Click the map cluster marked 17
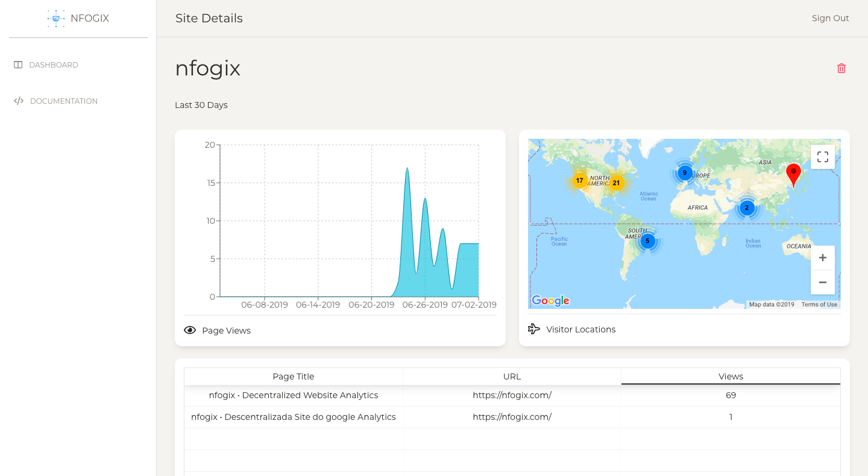The width and height of the screenshot is (868, 476). point(579,180)
